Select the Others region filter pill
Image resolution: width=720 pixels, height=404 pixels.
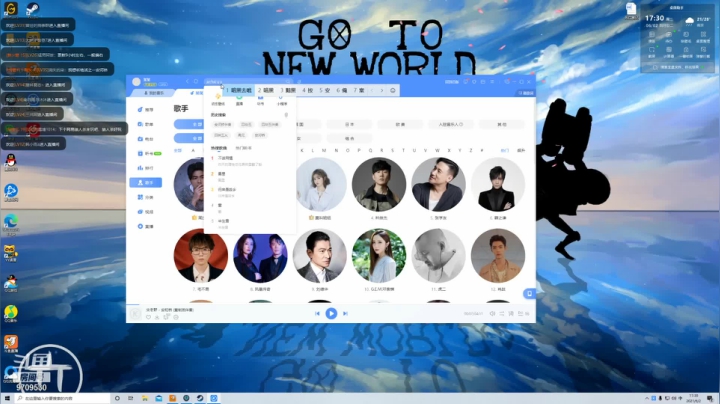tap(501, 124)
